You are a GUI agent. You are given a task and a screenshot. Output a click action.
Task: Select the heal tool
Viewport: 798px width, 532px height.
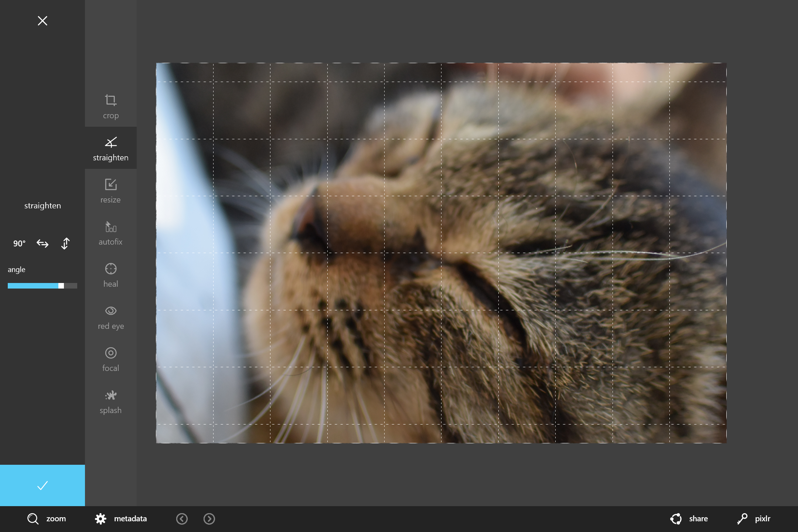tap(110, 275)
